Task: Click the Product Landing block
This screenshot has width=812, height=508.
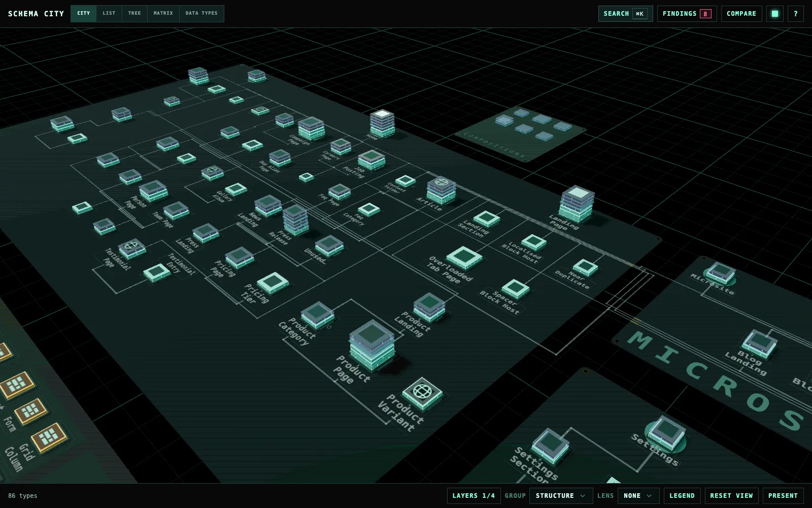Action: click(429, 307)
